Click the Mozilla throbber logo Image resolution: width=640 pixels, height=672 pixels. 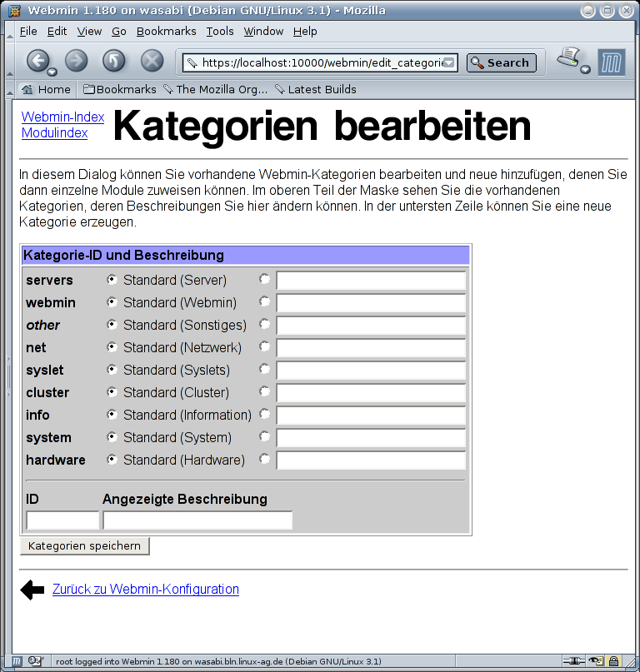[x=612, y=62]
